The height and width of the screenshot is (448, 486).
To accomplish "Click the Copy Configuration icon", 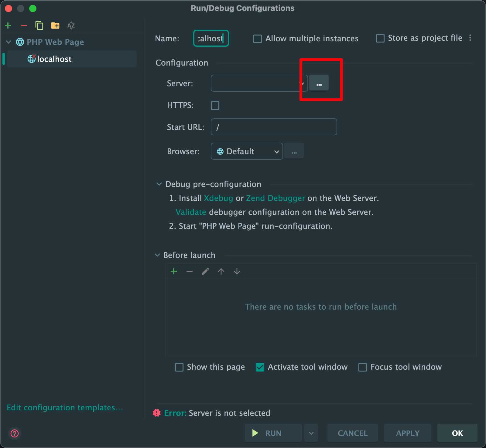I will coord(39,25).
